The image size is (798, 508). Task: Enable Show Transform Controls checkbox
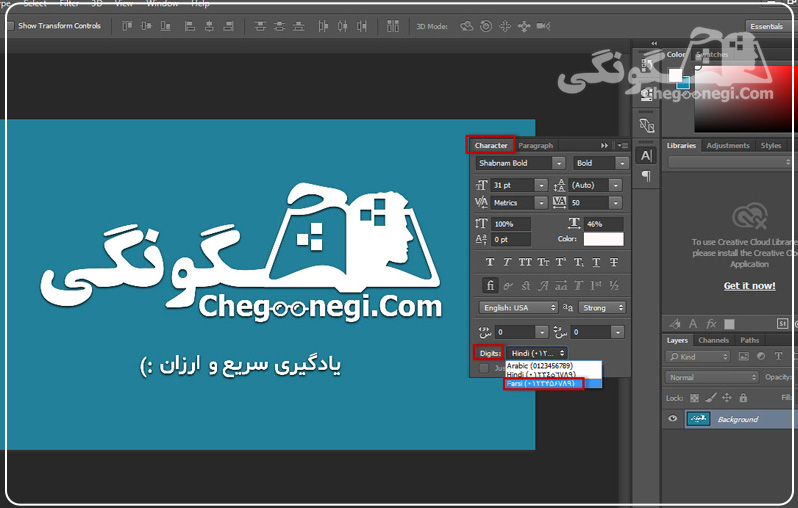click(x=10, y=26)
